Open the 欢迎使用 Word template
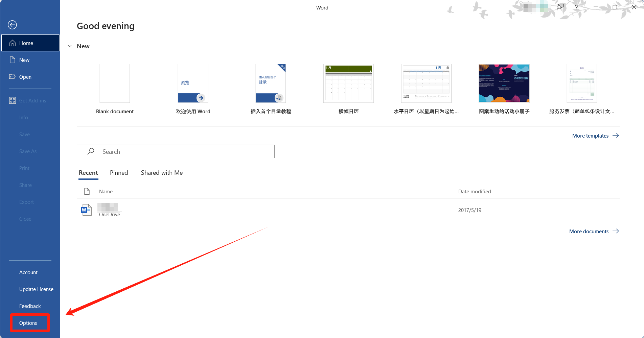Viewport: 644px width, 338px height. click(x=193, y=83)
